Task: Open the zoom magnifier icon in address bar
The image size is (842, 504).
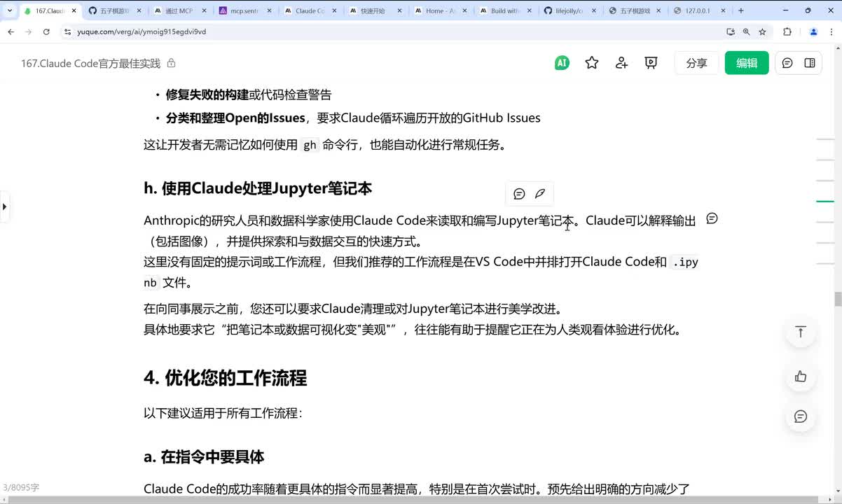Action: tap(747, 32)
